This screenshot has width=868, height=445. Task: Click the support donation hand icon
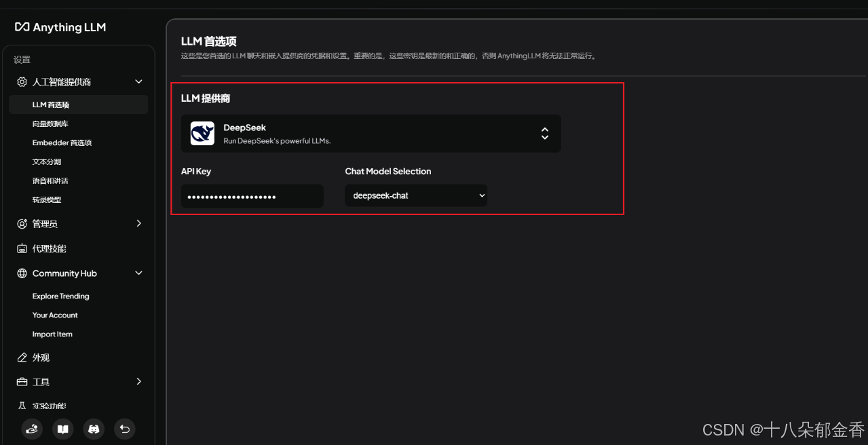point(31,429)
